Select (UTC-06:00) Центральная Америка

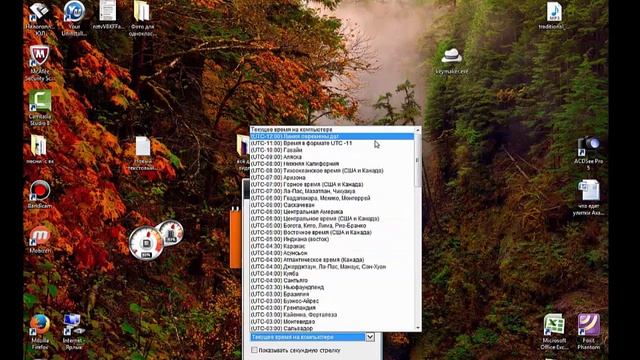(x=332, y=212)
